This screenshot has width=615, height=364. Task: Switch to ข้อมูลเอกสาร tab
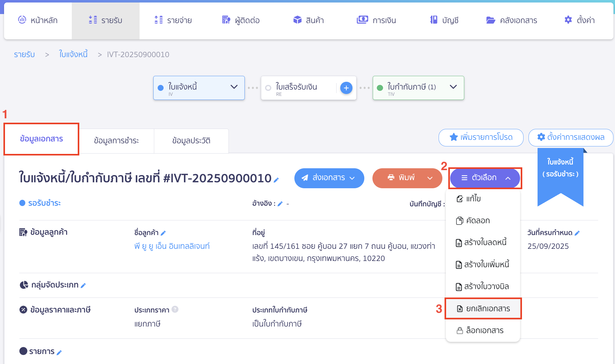click(x=41, y=139)
